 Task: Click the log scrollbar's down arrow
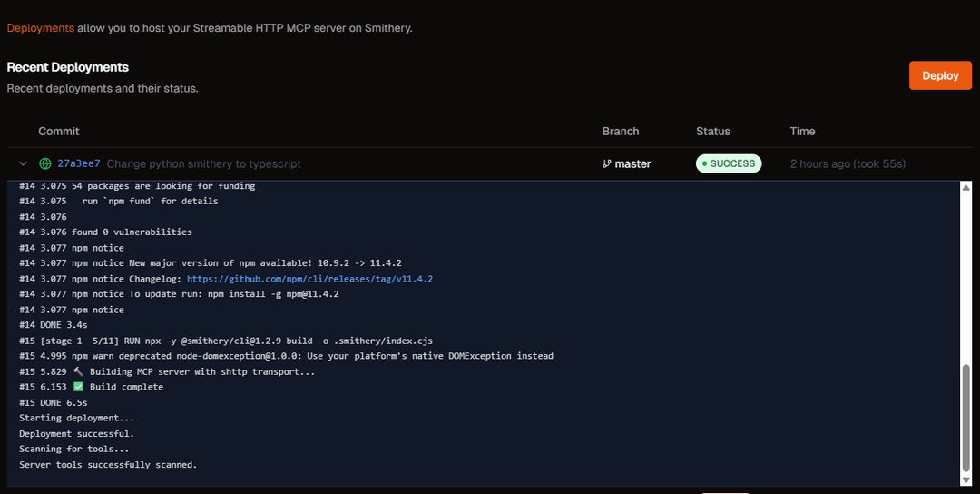[965, 479]
